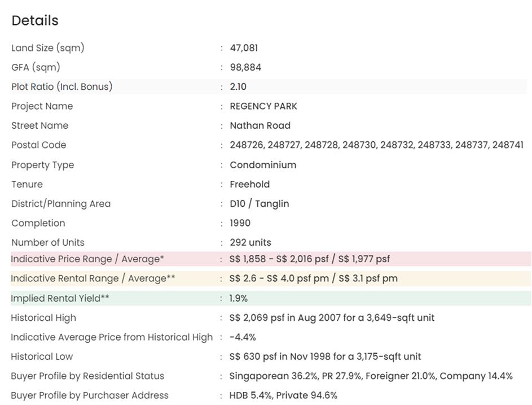
Task: Click the REGENCY PARK project name value
Action: click(x=263, y=106)
